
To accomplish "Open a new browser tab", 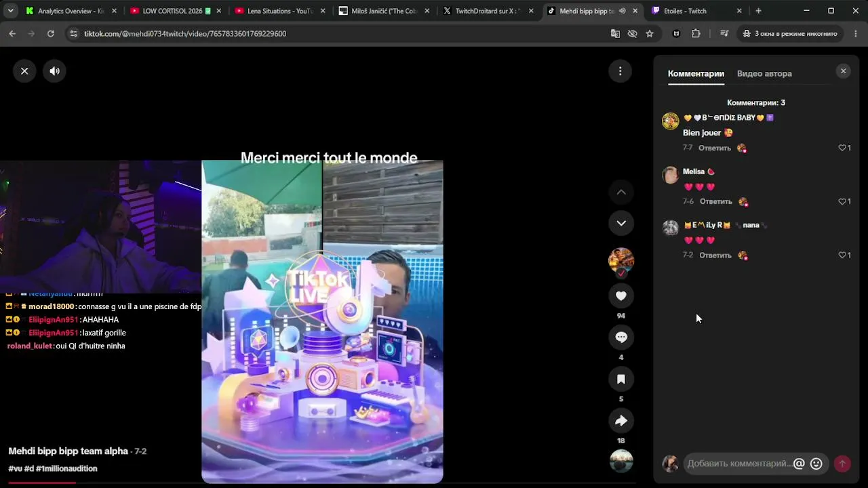I will (758, 11).
